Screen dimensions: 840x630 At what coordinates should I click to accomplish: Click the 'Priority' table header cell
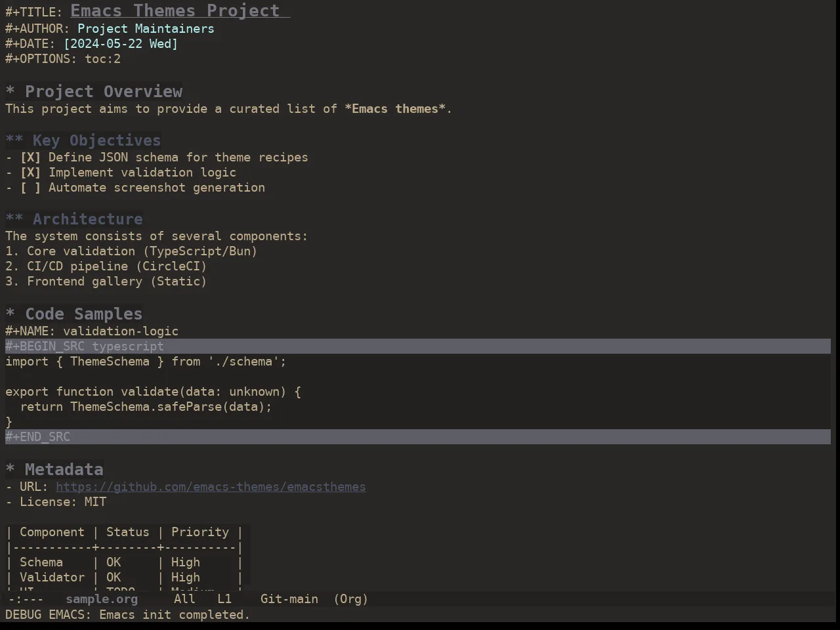tap(200, 532)
